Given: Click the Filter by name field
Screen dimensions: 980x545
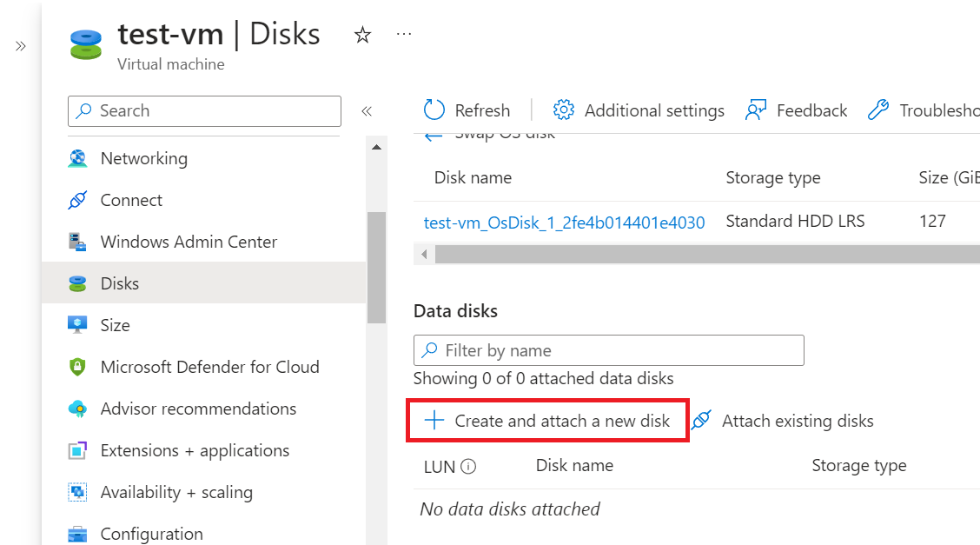Looking at the screenshot, I should point(608,350).
